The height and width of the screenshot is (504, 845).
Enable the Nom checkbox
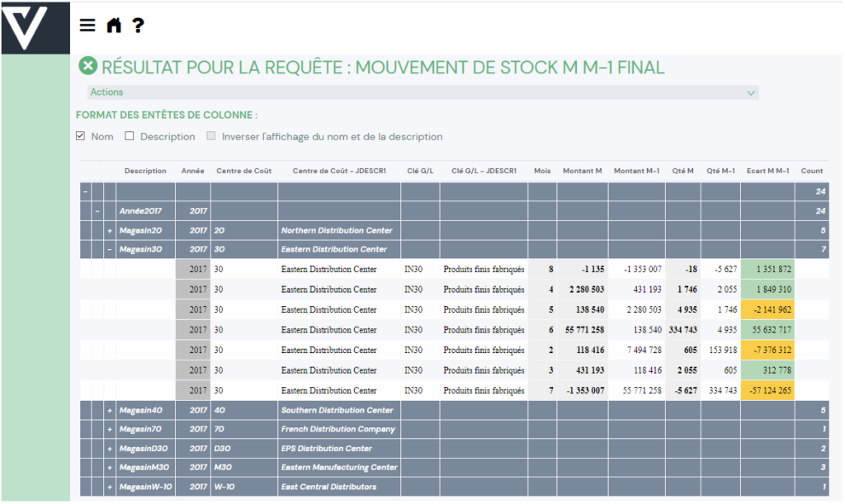[81, 137]
